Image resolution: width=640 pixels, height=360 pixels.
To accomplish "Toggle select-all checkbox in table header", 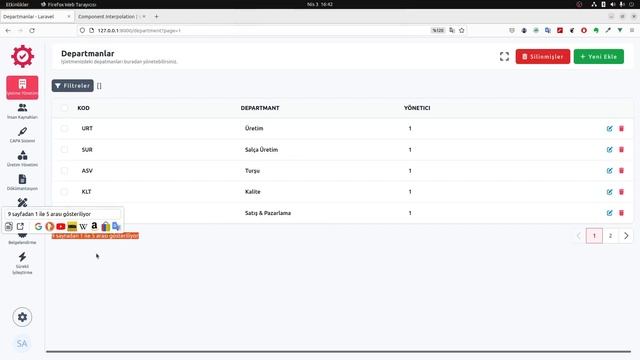I will tap(64, 108).
